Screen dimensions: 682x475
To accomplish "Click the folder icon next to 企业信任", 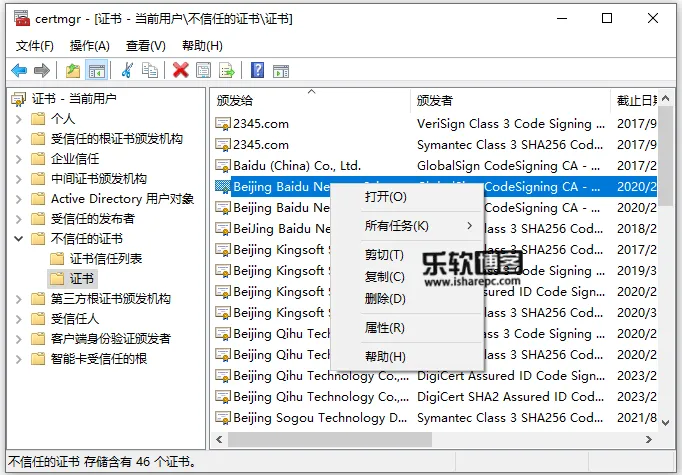I will click(x=38, y=159).
